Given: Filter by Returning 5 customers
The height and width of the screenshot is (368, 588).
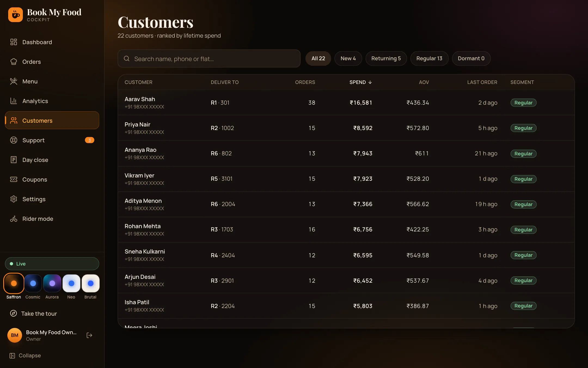Looking at the screenshot, I should pos(386,58).
